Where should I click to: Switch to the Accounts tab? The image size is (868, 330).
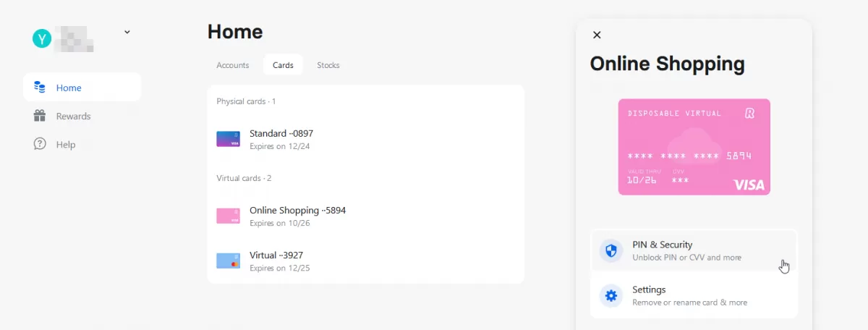(x=233, y=65)
